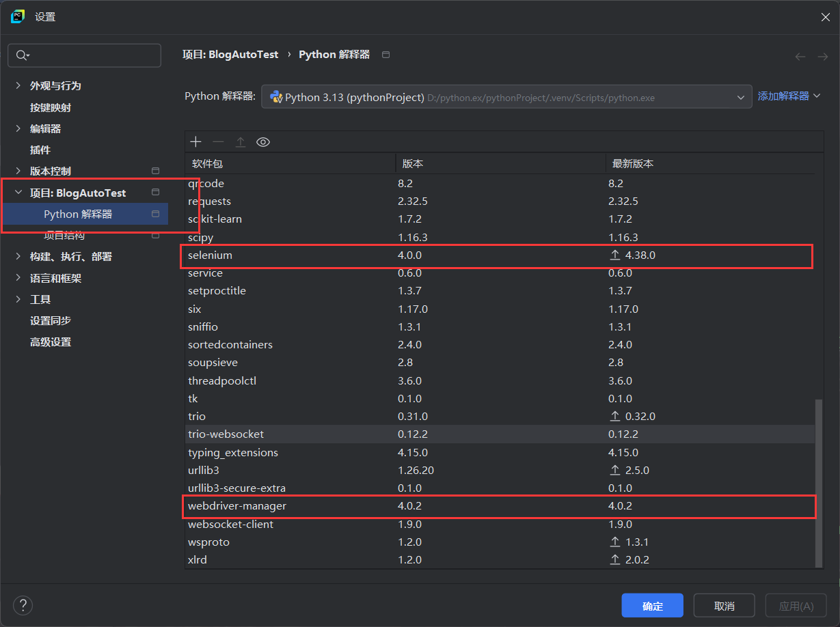Click the upgrade arrow for selenium 4.38.0
Viewport: 840px width, 627px height.
[x=615, y=255]
